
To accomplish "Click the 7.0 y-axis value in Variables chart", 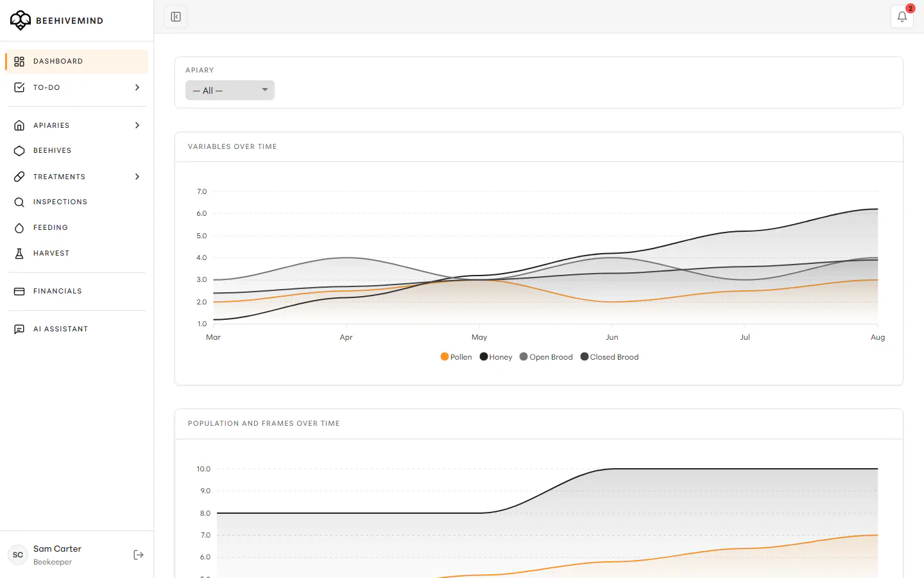I will 201,192.
